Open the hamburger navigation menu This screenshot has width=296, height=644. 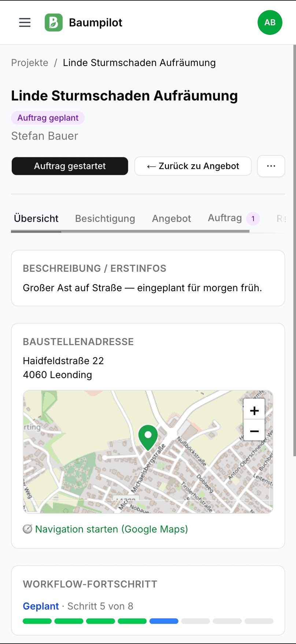[x=25, y=23]
